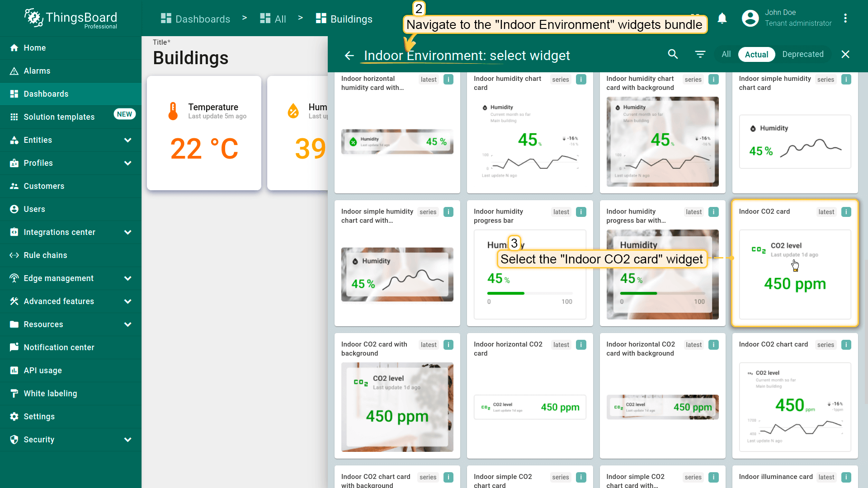This screenshot has width=868, height=488.
Task: Click the search icon in widget panel
Action: tap(673, 54)
